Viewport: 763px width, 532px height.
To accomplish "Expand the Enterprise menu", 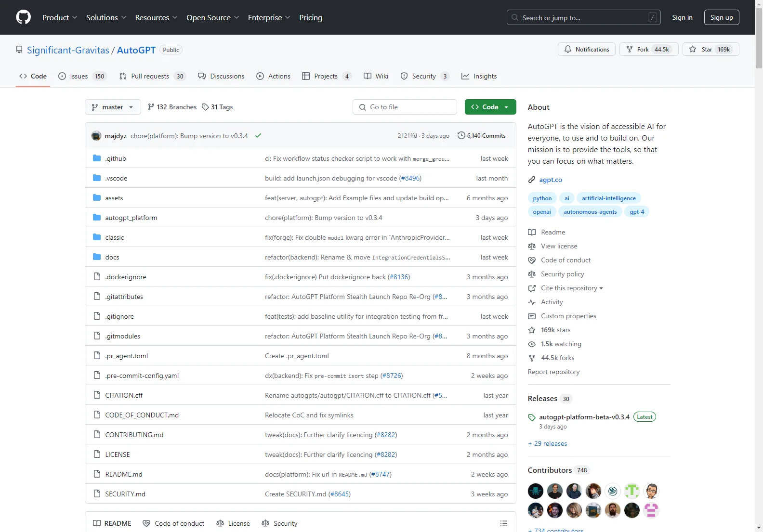I will click(x=269, y=17).
